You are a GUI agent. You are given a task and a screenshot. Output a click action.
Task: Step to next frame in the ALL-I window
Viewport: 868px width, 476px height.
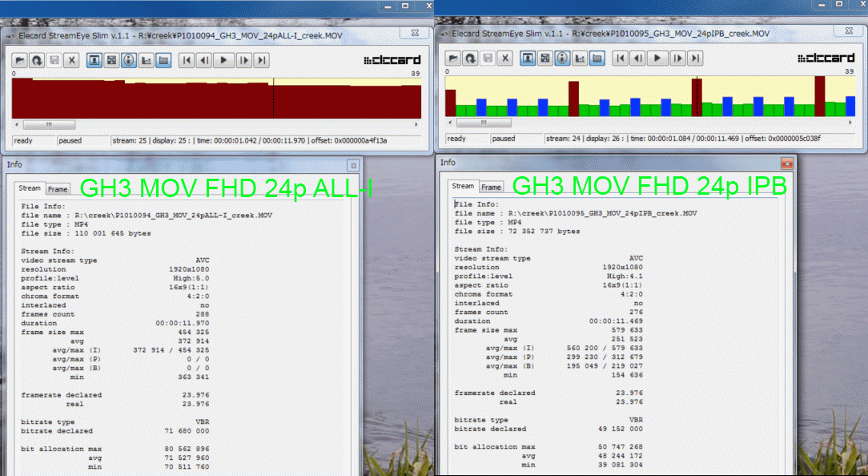[x=243, y=60]
